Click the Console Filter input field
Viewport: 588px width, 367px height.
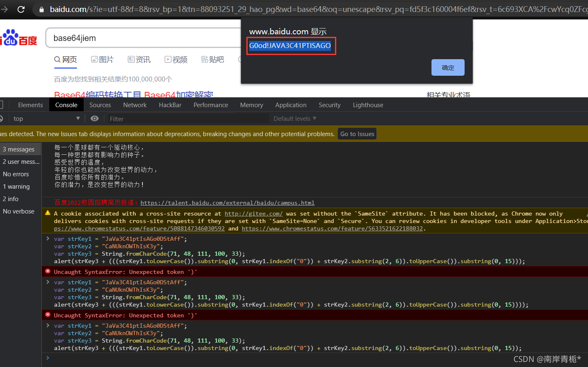[188, 119]
